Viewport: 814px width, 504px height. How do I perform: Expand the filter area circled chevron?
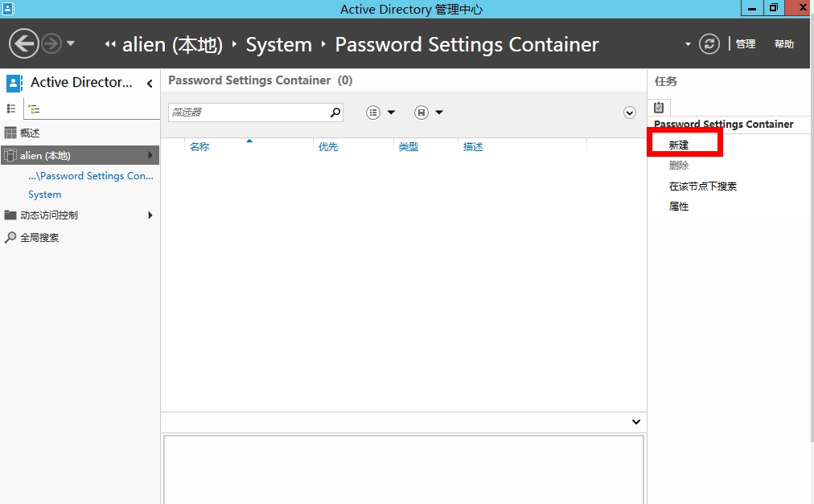[630, 113]
